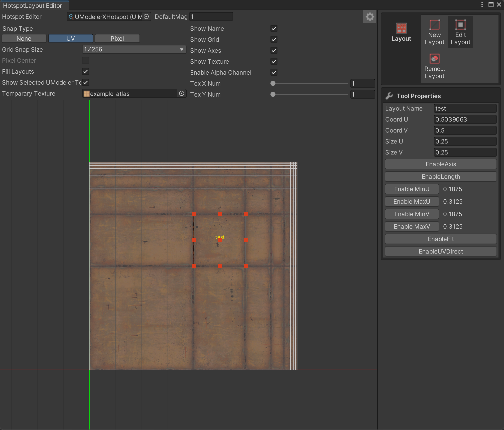Open object picker for Hotspot Editor field

click(x=146, y=16)
